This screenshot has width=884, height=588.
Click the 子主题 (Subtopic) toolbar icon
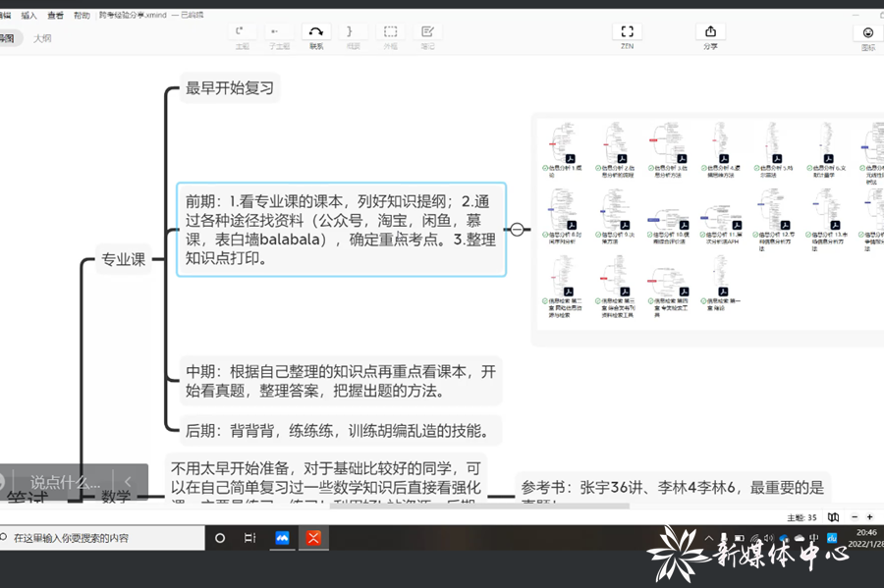coord(279,34)
